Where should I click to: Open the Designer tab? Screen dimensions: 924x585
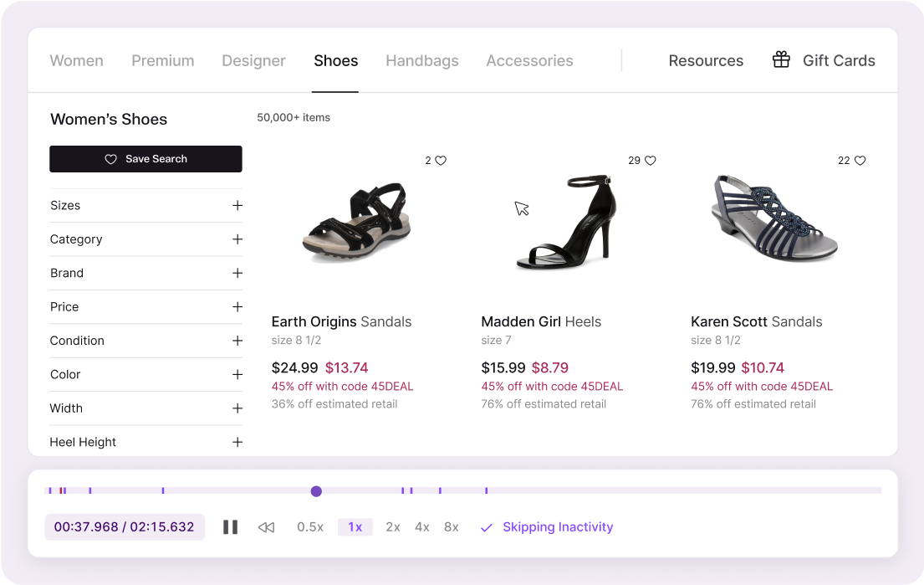click(x=253, y=61)
